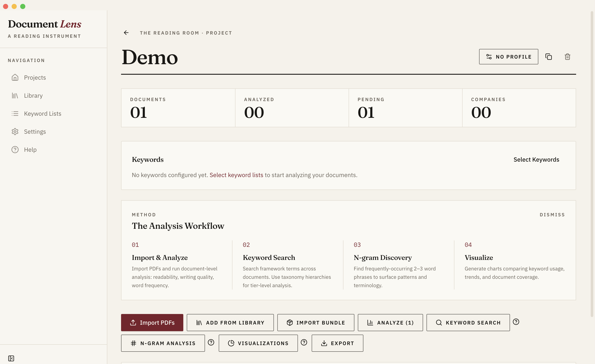
Task: Dismiss the Analysis Workflow panel
Action: click(x=552, y=214)
